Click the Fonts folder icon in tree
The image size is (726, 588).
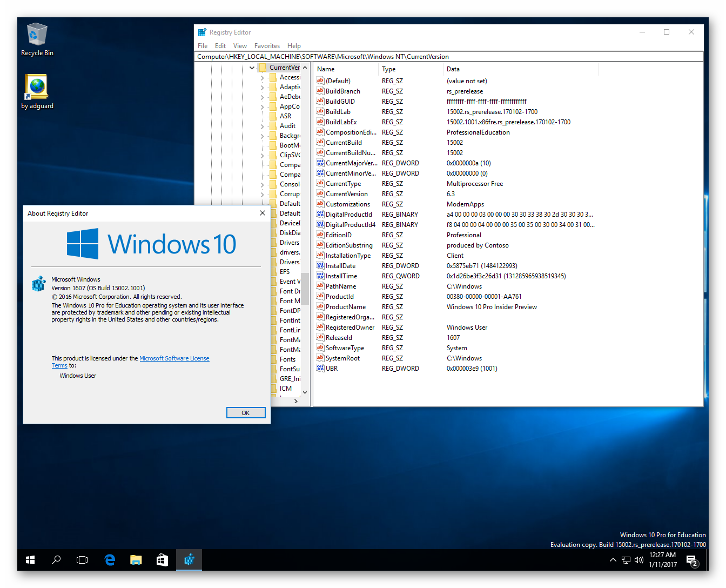click(x=273, y=359)
